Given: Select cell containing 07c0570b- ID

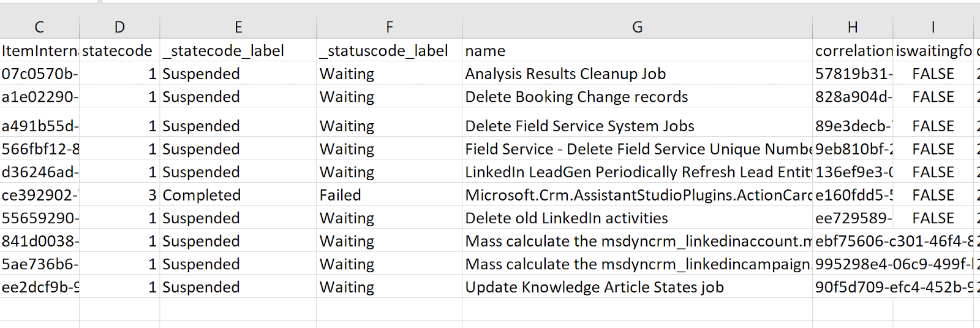Looking at the screenshot, I should [39, 74].
